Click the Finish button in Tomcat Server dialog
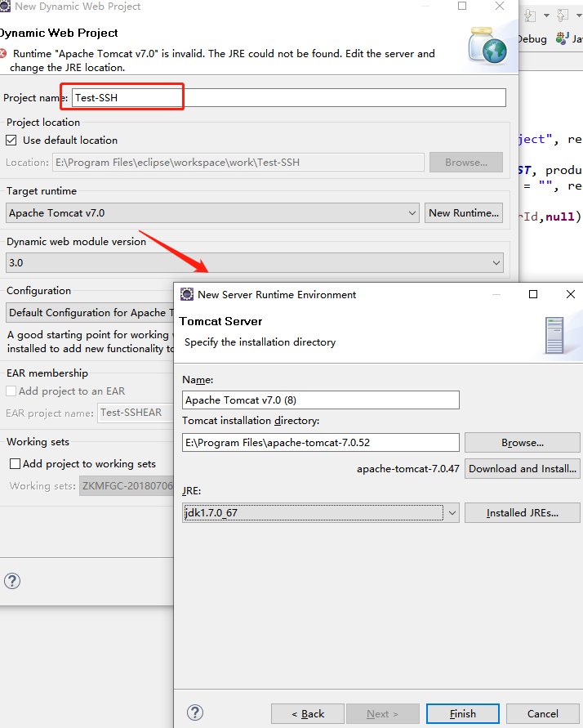The height and width of the screenshot is (728, 583). 462,713
